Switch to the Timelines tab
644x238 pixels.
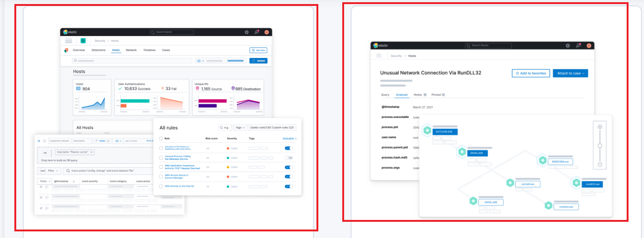pos(149,50)
